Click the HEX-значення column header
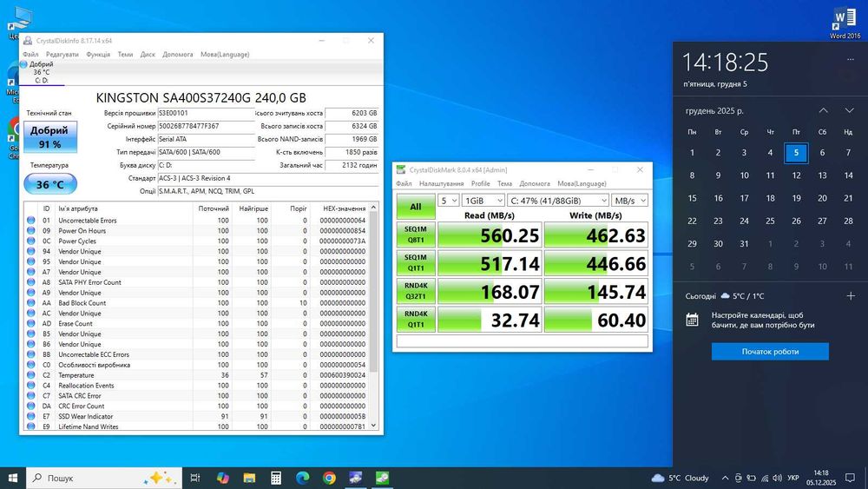 344,208
